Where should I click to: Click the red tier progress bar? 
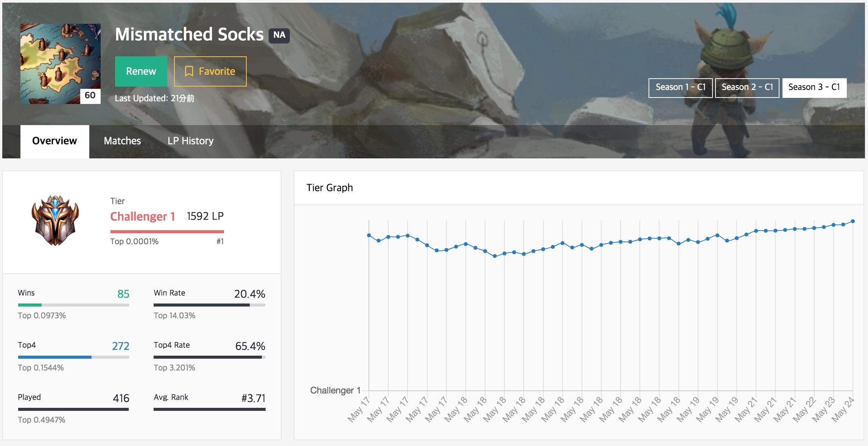pyautogui.click(x=167, y=231)
